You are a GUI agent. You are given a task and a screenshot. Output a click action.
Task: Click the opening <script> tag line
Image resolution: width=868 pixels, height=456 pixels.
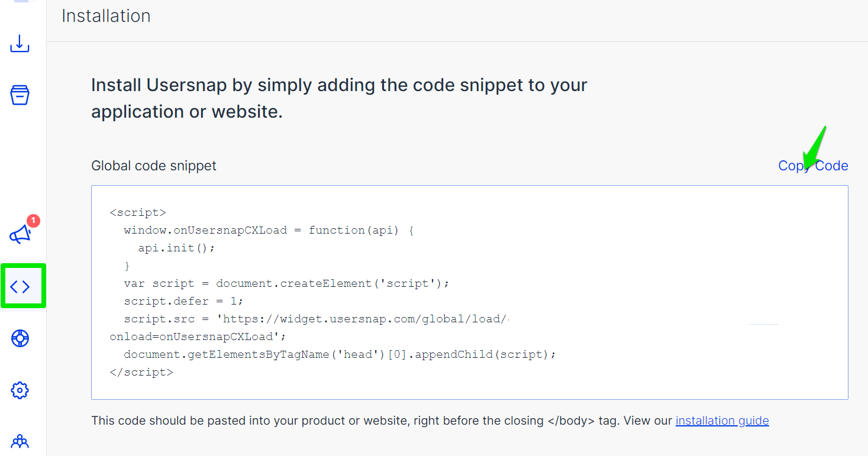(x=138, y=212)
